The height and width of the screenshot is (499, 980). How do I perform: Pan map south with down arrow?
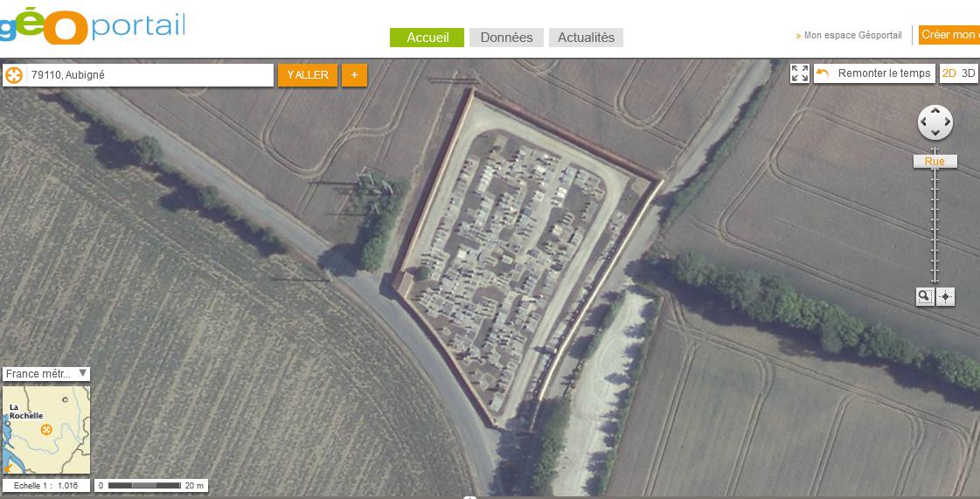coord(935,133)
